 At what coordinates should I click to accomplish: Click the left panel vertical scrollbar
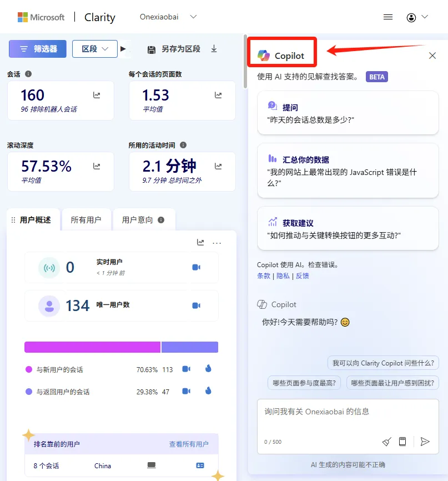[x=245, y=61]
